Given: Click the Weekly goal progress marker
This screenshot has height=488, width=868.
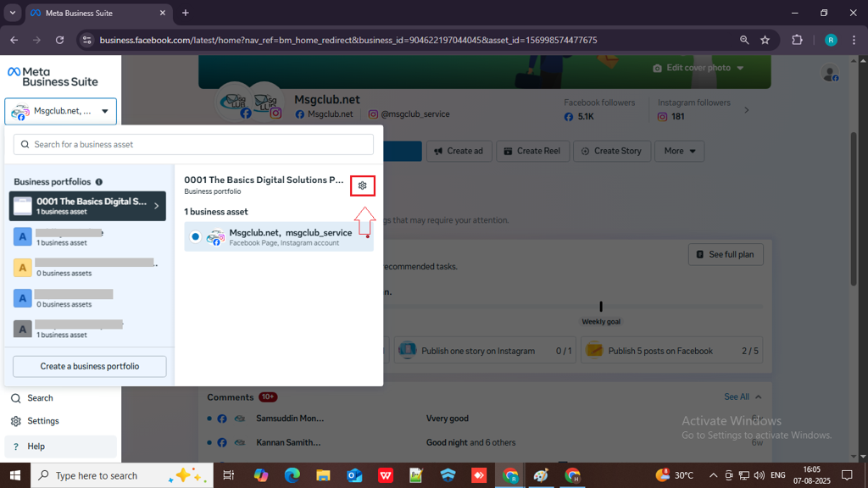Looking at the screenshot, I should [x=601, y=307].
